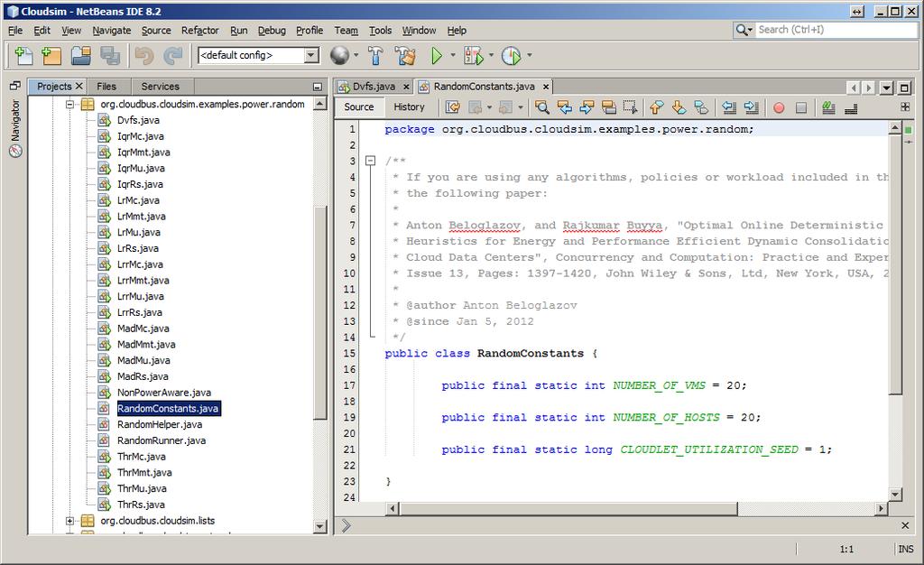Click the globe browser icon in toolbar

(x=339, y=55)
